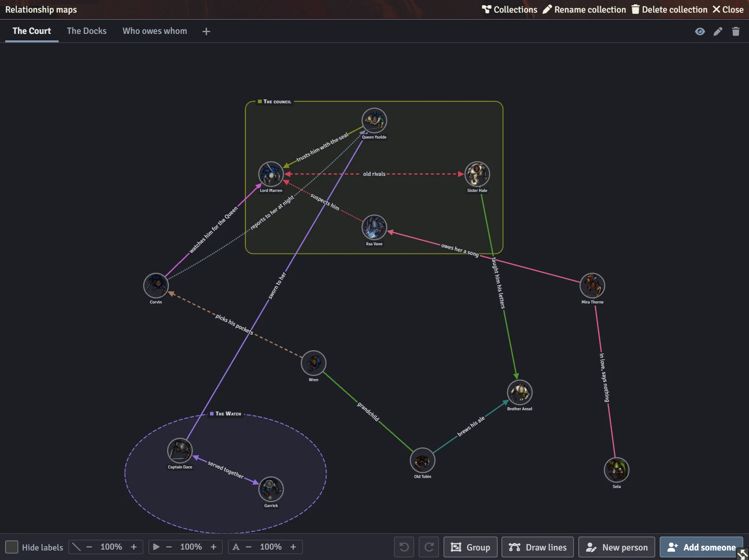
Task: Select the Captain Dace portrait
Action: pyautogui.click(x=180, y=450)
